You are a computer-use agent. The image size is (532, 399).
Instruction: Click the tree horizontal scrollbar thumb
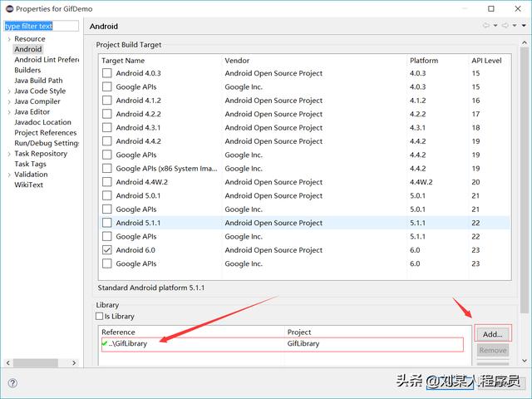36,362
